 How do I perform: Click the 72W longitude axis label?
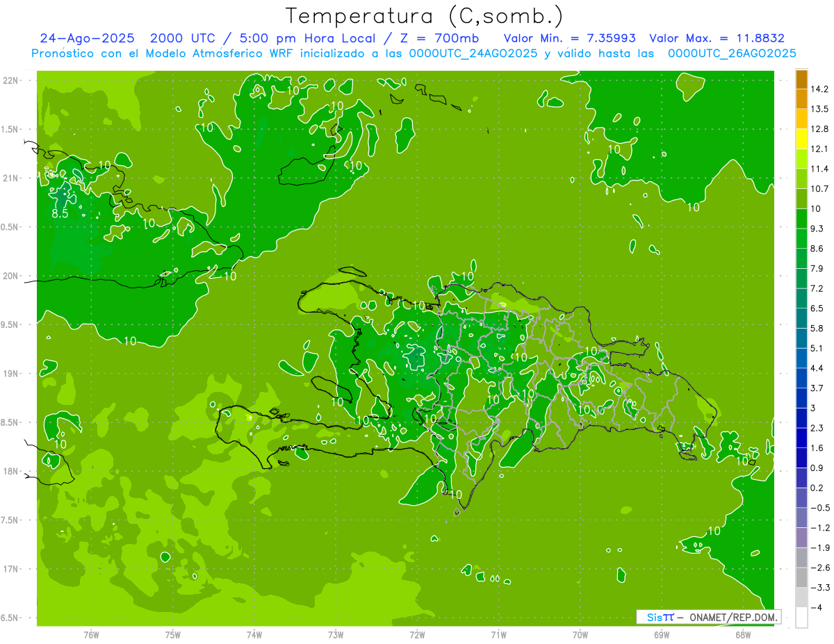417,635
